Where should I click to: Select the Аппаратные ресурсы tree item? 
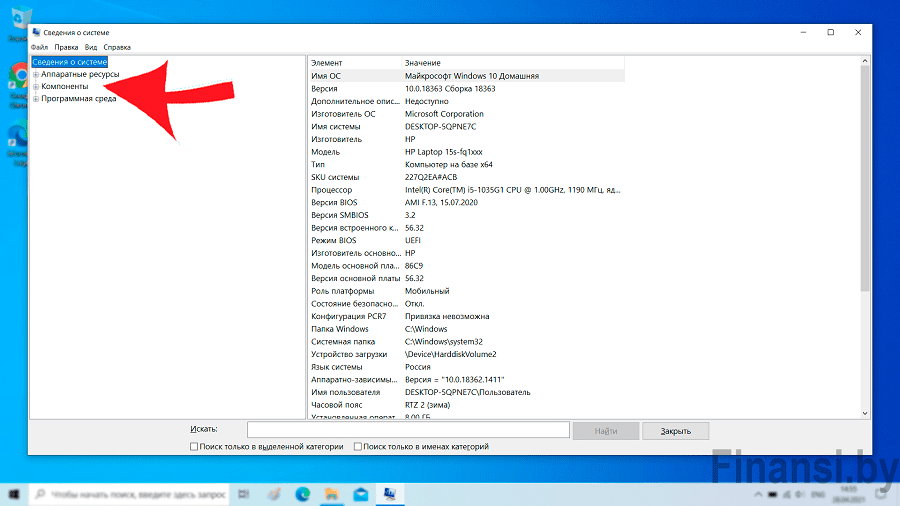(80, 75)
